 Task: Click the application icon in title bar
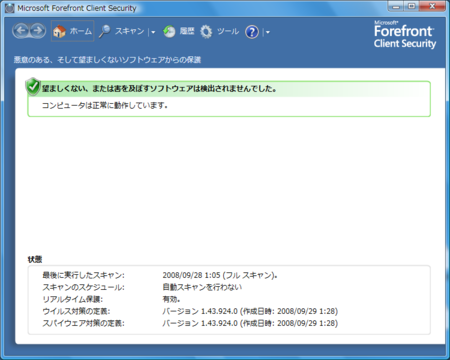point(10,8)
